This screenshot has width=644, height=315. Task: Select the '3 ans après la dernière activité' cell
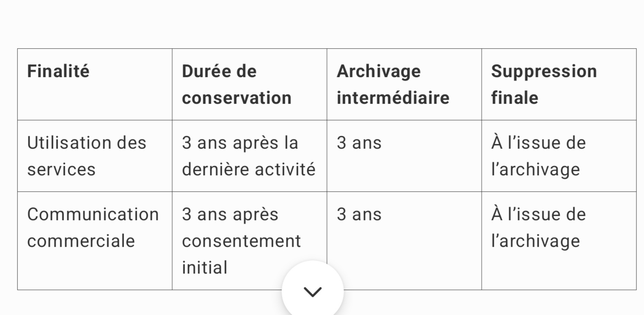tap(248, 156)
